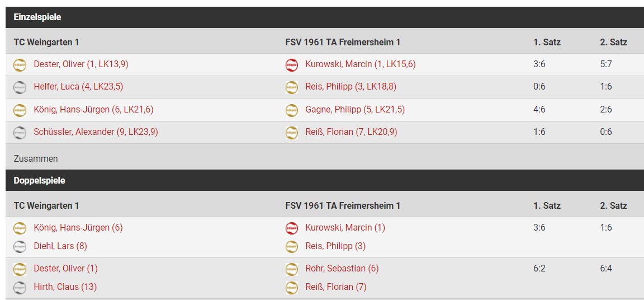Viewport: 644px width, 300px height.
Task: Click grey badge icon beside Helfer, Luca
Action: (20, 87)
